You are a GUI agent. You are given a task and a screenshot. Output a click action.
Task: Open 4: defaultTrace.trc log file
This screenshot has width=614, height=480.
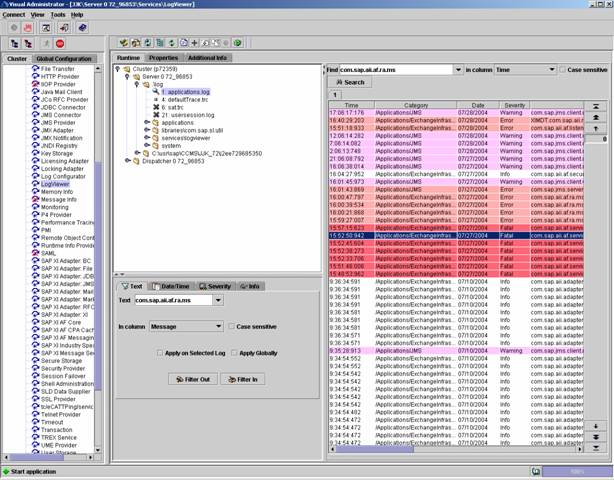(x=184, y=100)
